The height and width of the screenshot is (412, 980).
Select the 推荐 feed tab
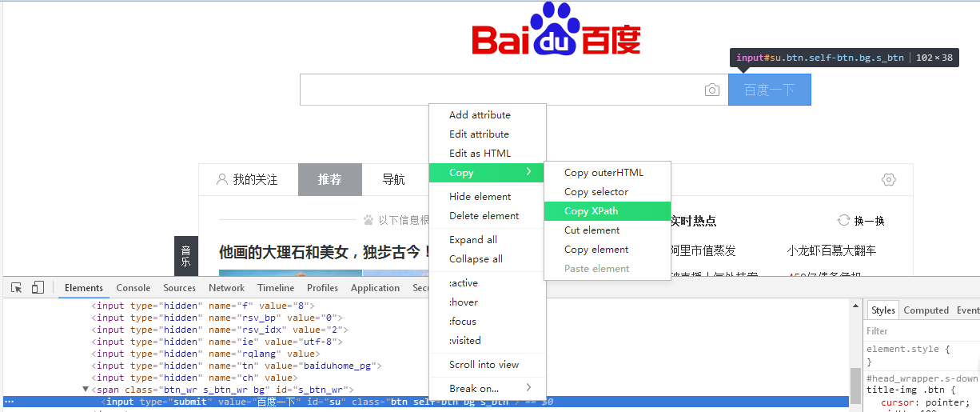tap(330, 180)
